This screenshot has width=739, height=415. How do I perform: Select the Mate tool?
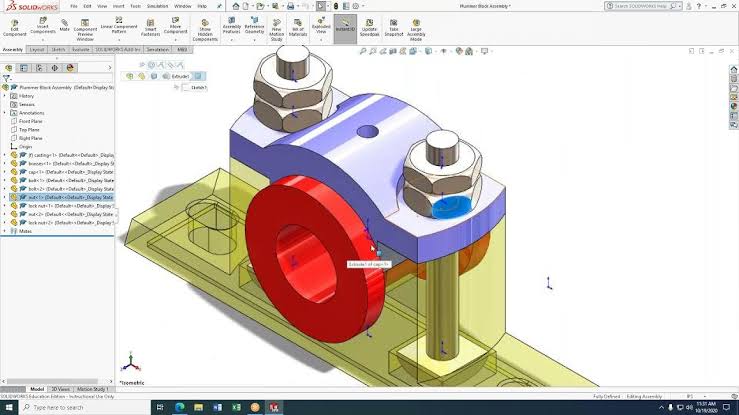[x=64, y=24]
